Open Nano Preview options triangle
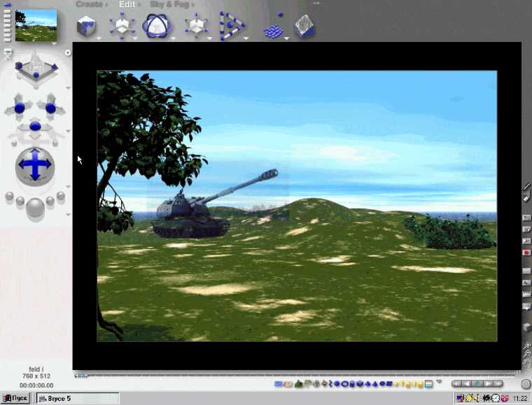 (x=54, y=44)
